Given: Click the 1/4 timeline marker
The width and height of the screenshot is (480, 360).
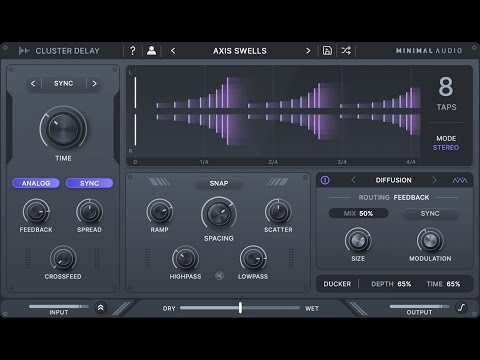Looking at the screenshot, I should point(204,162).
